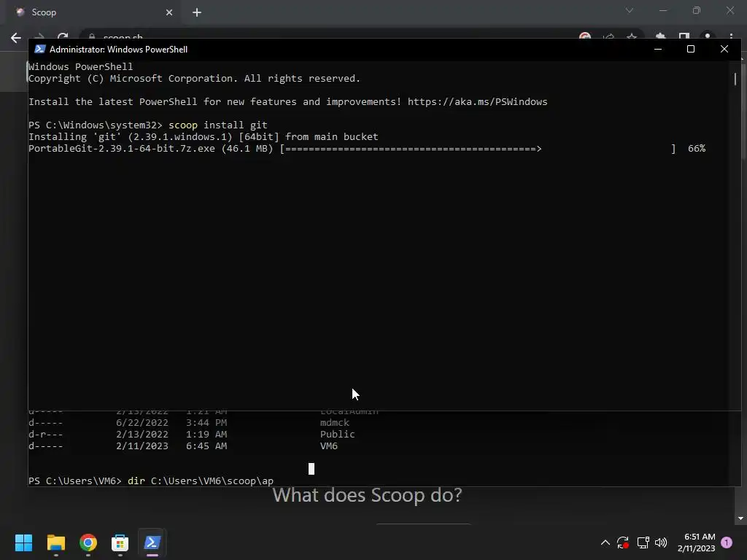Select the PowerShell taskbar icon
The image size is (747, 560).
click(x=152, y=542)
